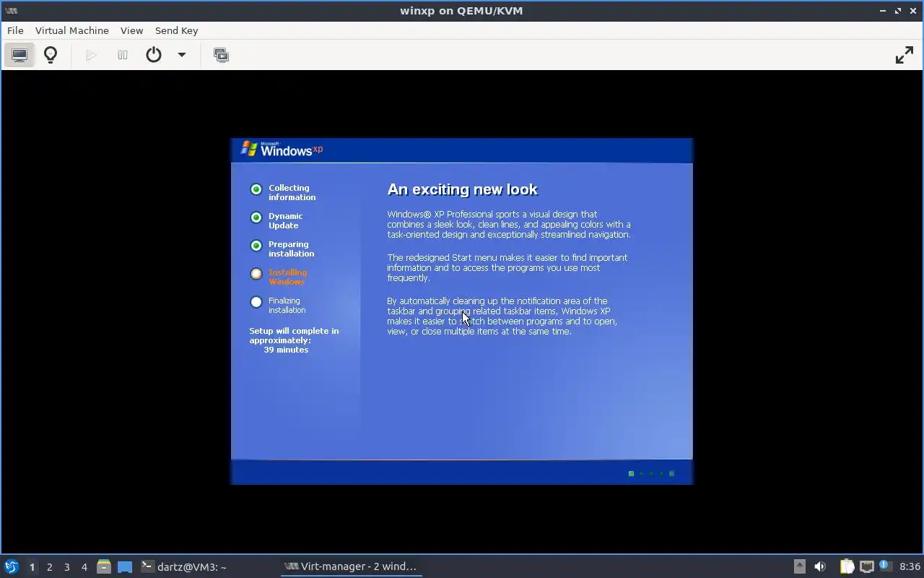
Task: Click 'Finalizing installation' step label
Action: [x=287, y=305]
